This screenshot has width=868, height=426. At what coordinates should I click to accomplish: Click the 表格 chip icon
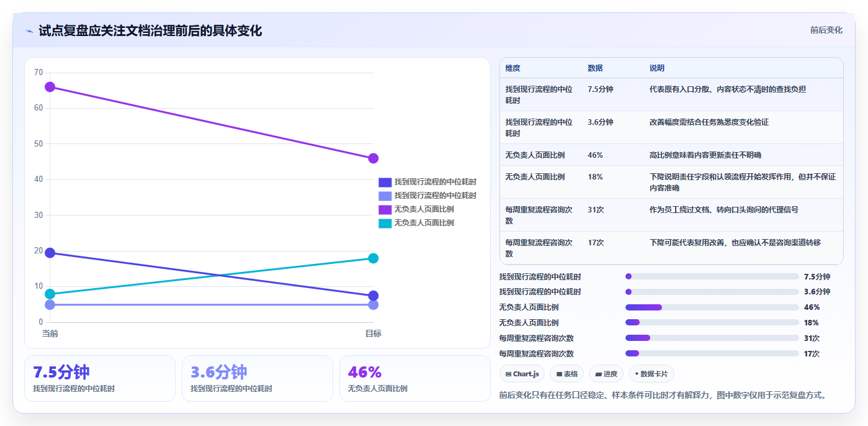pos(559,374)
